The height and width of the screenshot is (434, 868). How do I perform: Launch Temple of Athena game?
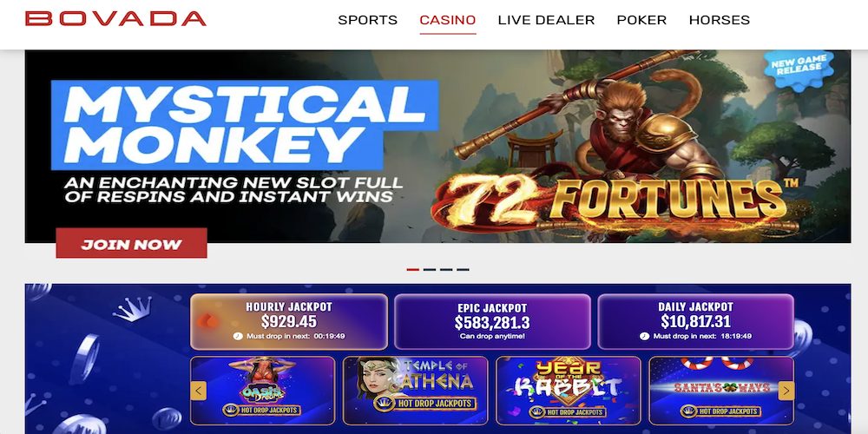[415, 391]
